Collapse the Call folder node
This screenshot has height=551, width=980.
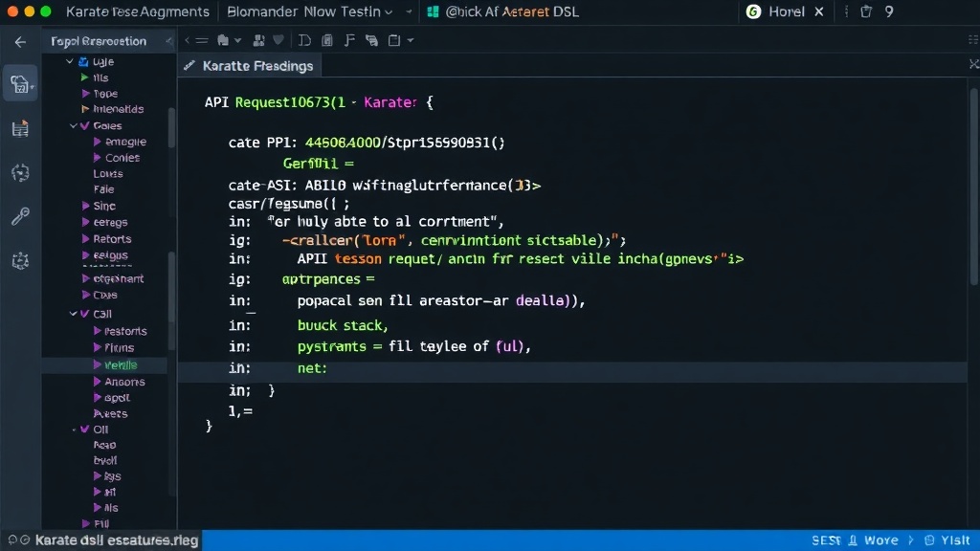(x=73, y=314)
